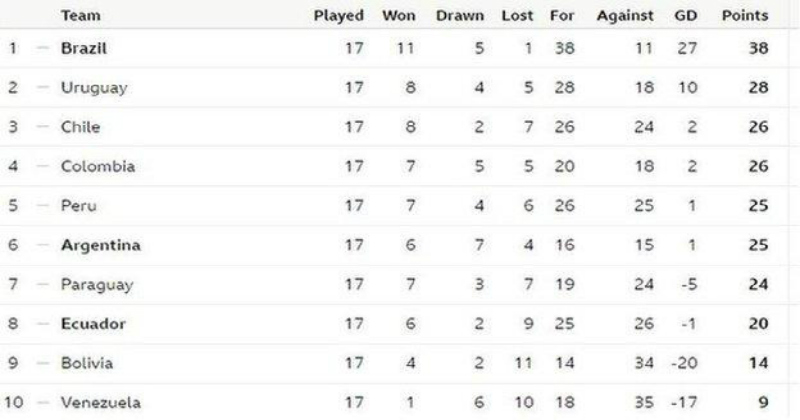Select Argentina in the table
This screenshot has width=800, height=420.
tap(101, 245)
